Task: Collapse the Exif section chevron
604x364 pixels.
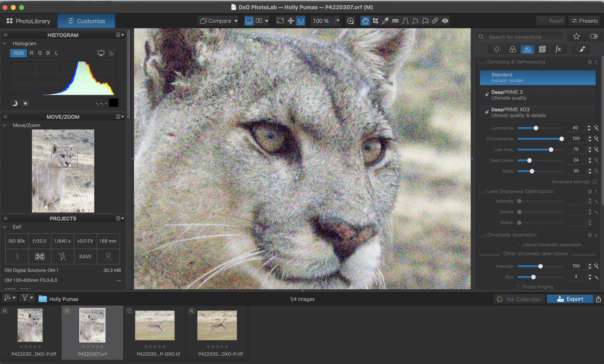Action: pyautogui.click(x=5, y=227)
